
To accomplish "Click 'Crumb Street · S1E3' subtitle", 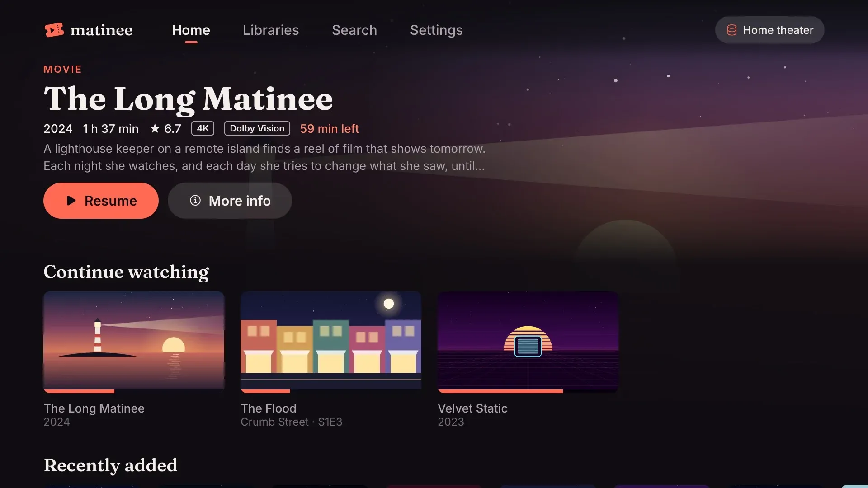I will 292,422.
